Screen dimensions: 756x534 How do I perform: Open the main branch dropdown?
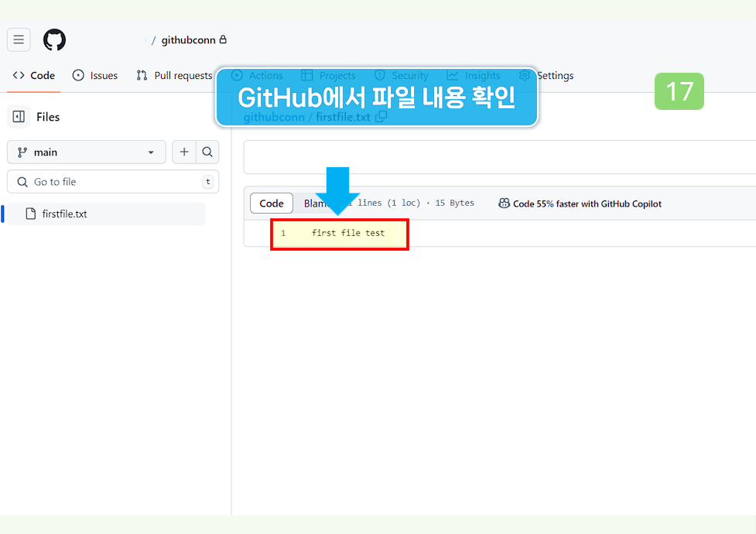[x=86, y=152]
